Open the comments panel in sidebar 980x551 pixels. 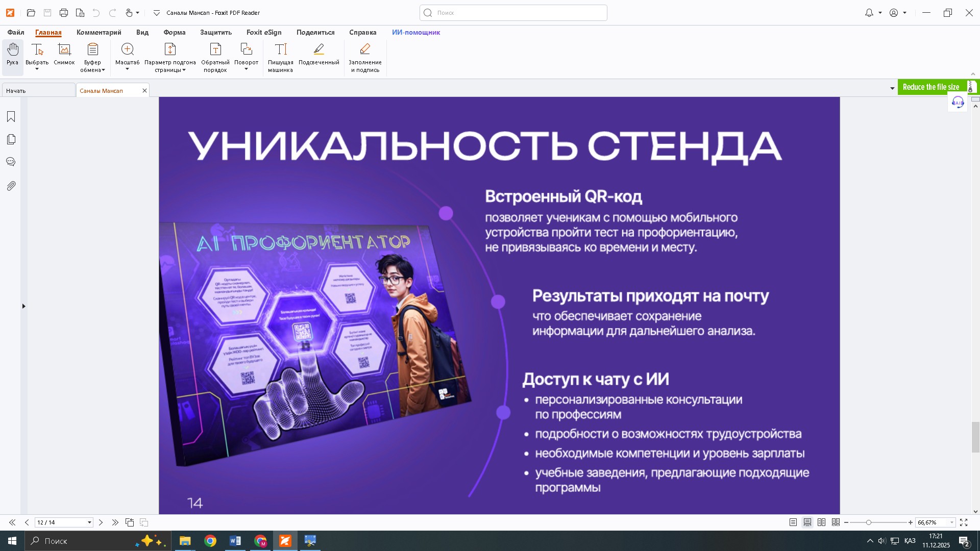coord(11,162)
